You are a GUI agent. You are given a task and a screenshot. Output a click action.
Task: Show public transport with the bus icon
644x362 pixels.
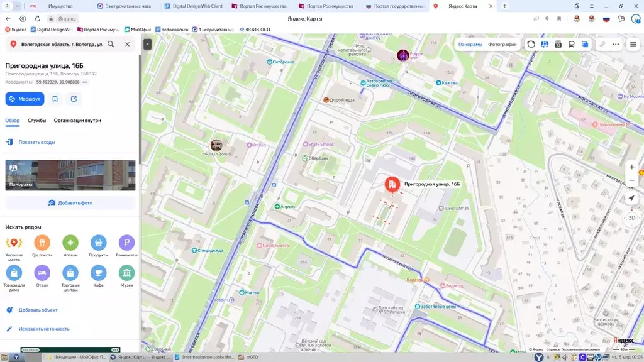click(571, 44)
